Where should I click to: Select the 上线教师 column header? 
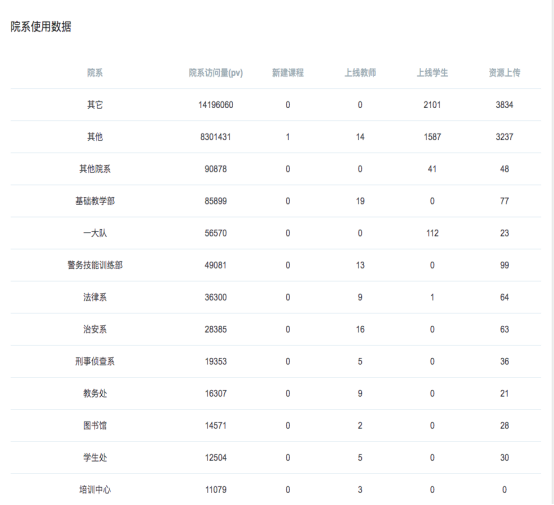[360, 73]
